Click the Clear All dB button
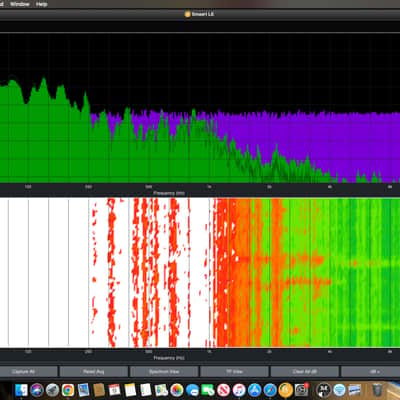This screenshot has height=400, width=400. (305, 371)
